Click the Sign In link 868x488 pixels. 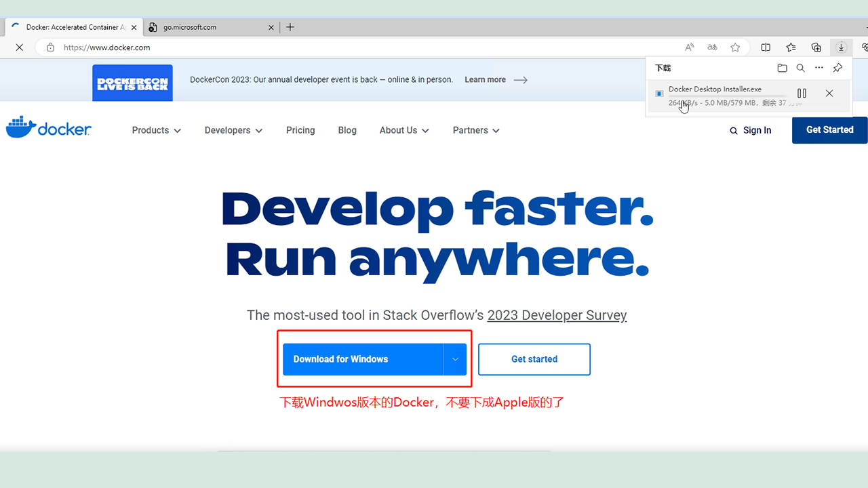(757, 130)
